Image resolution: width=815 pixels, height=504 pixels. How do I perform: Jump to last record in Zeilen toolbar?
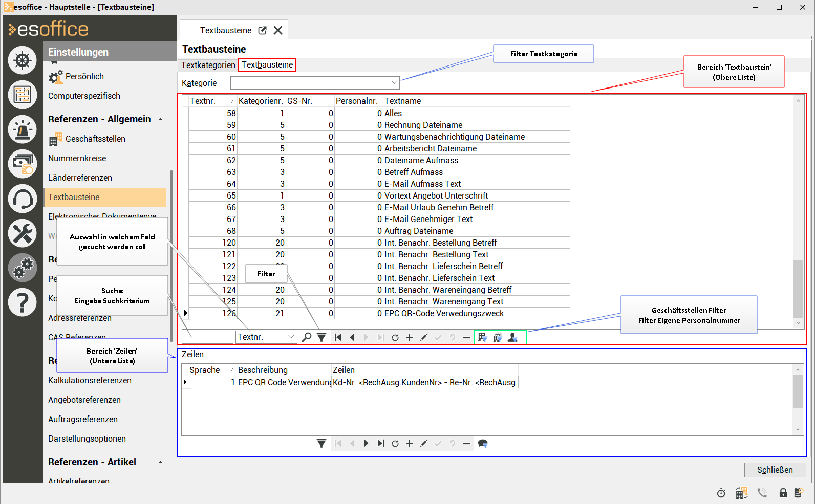[x=381, y=443]
